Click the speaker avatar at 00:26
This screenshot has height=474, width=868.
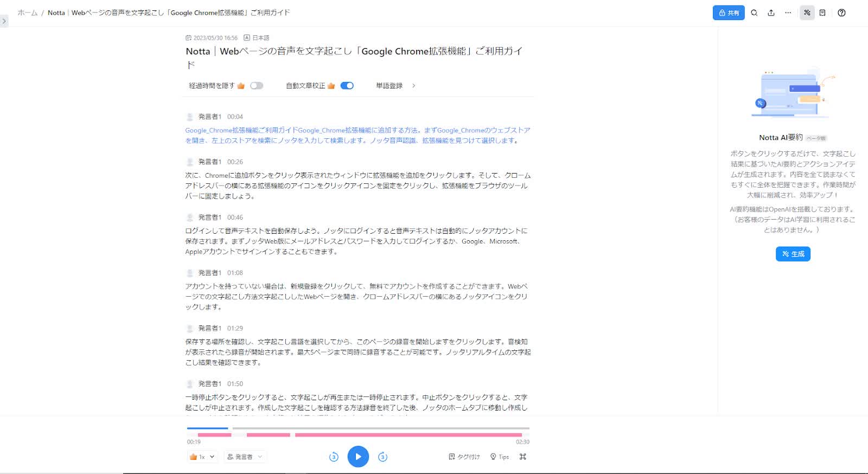[190, 162]
